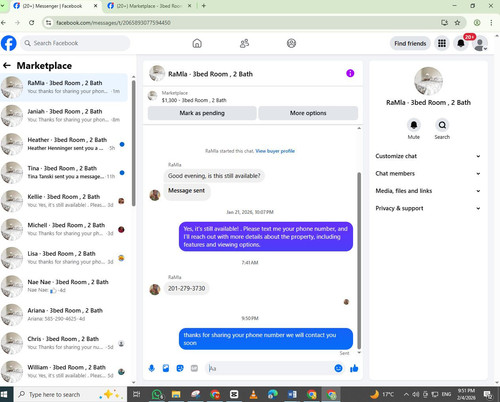The image size is (500, 402).
Task: Click the Find friends button
Action: tap(410, 43)
